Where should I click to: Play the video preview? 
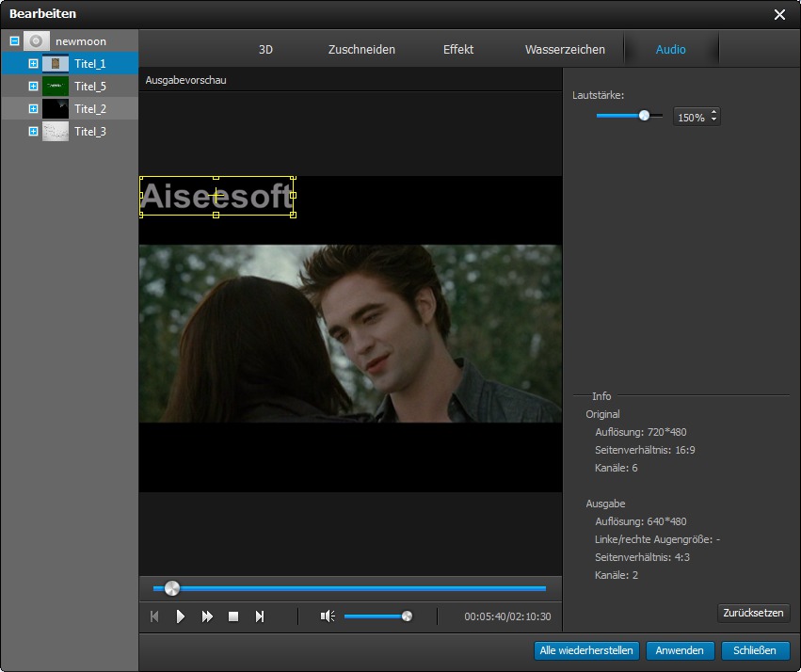(x=181, y=616)
